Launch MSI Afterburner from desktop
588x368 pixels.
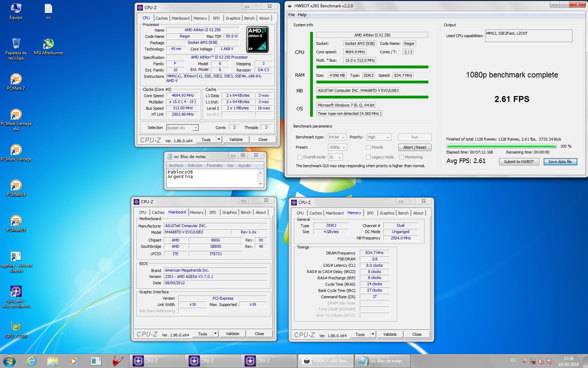48,47
